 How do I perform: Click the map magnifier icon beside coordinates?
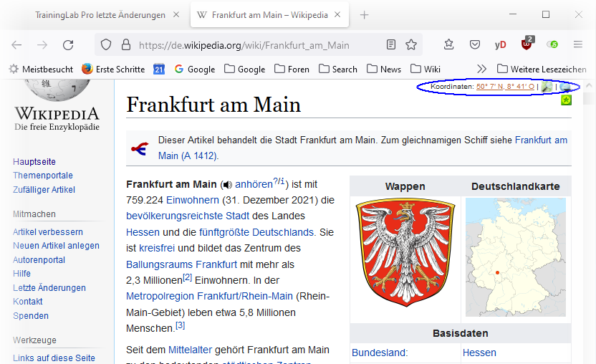547,87
